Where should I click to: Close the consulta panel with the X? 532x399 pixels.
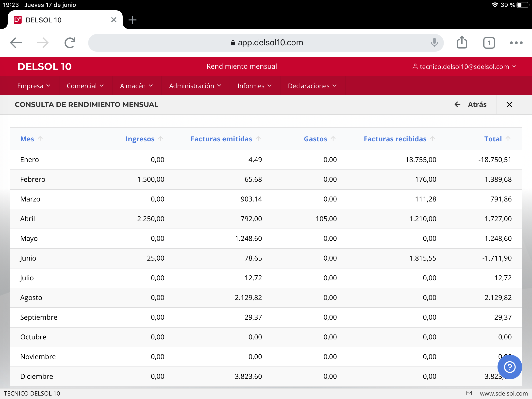click(509, 105)
